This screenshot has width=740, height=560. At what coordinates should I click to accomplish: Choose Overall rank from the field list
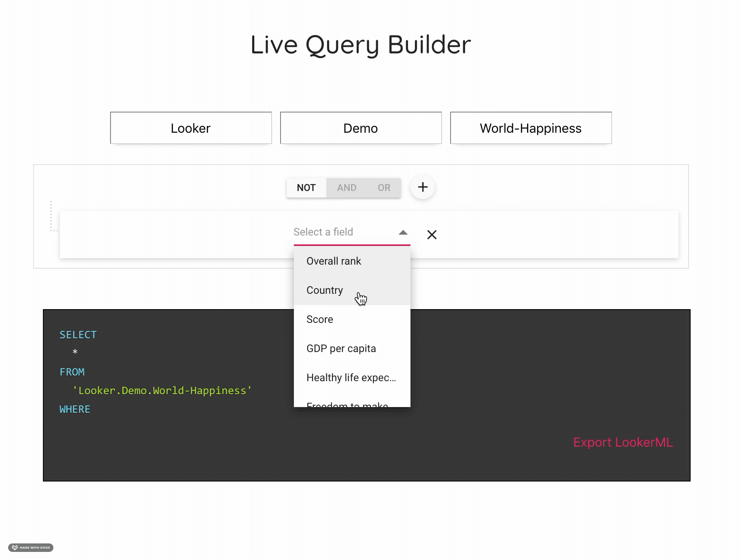coord(352,261)
